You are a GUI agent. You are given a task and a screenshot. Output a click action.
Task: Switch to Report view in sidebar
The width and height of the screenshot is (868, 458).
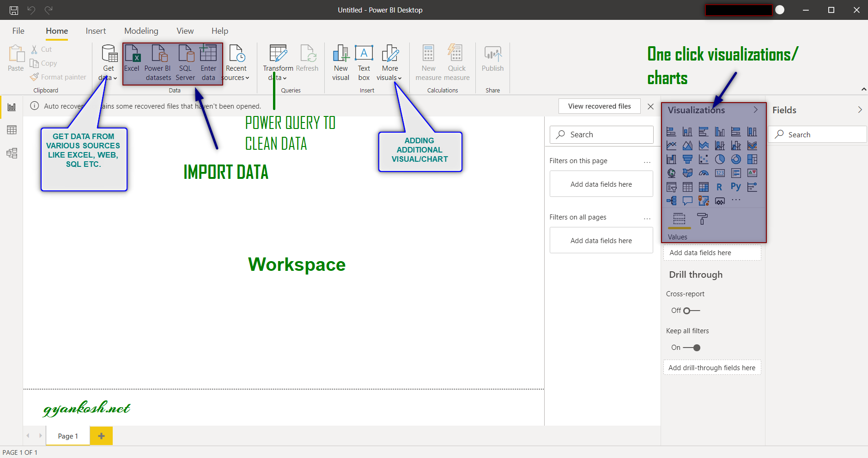pos(12,107)
